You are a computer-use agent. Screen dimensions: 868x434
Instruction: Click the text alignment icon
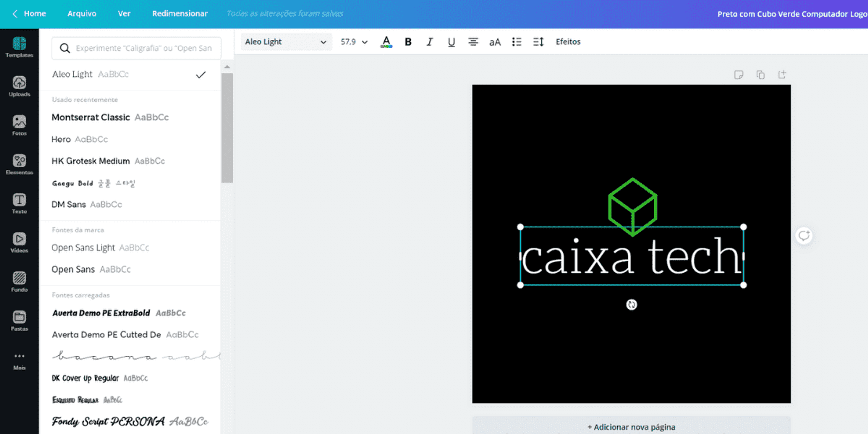(473, 42)
